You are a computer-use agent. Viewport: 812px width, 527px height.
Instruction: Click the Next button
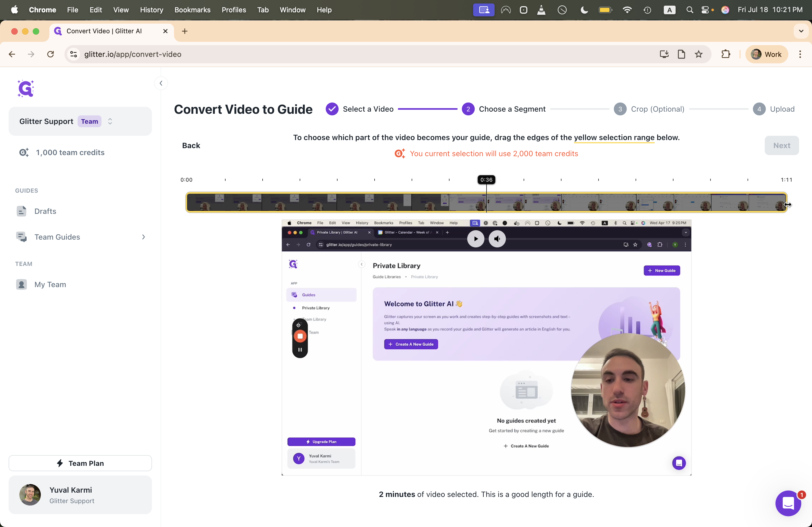pos(781,145)
